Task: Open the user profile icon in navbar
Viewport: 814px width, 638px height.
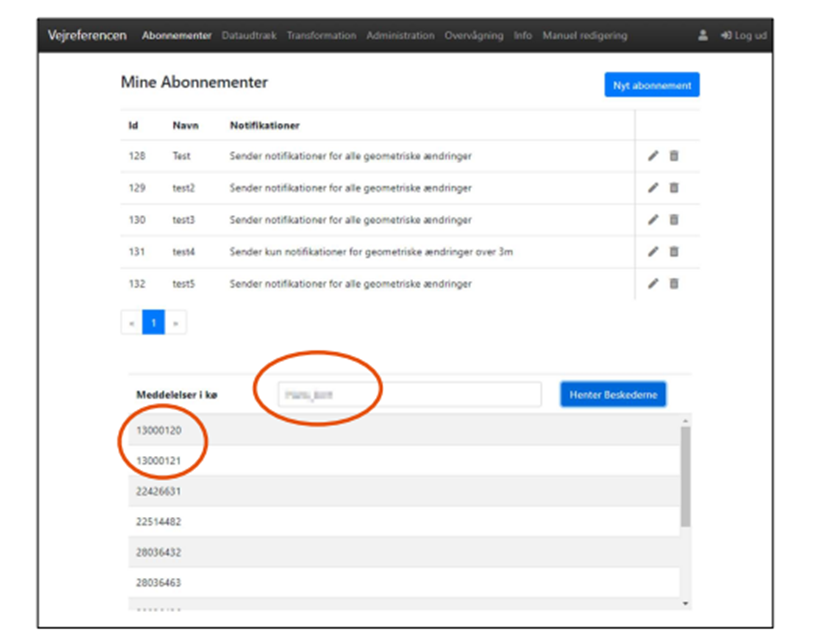Action: (702, 35)
